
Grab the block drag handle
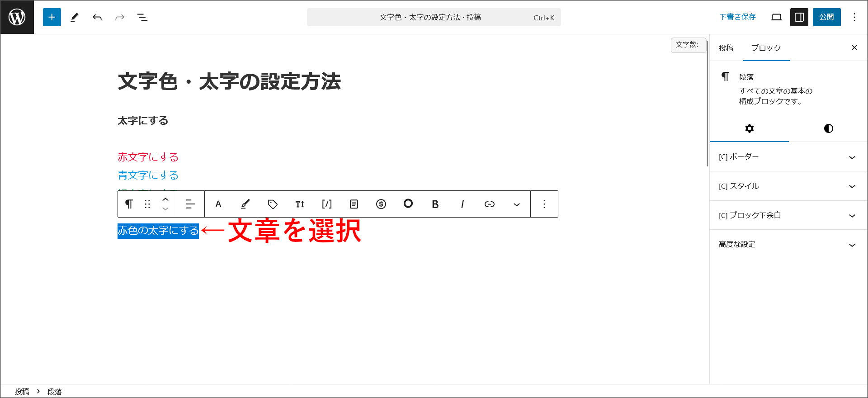(147, 204)
